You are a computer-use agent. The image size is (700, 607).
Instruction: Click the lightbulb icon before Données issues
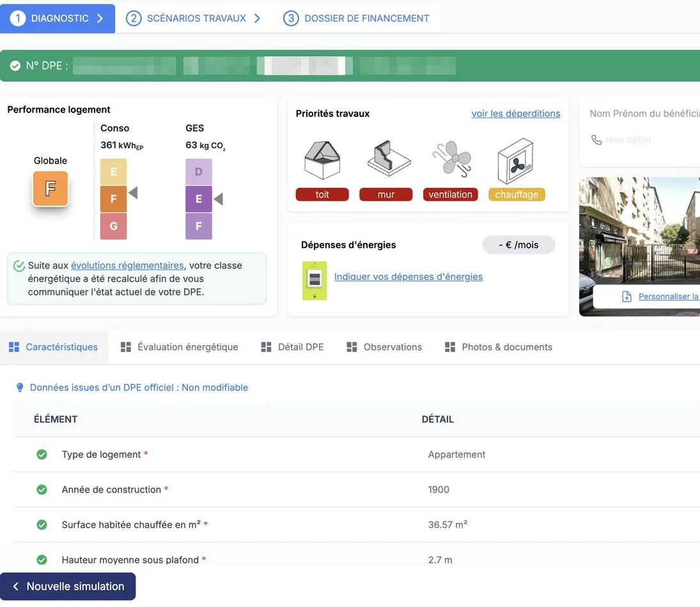pos(20,387)
